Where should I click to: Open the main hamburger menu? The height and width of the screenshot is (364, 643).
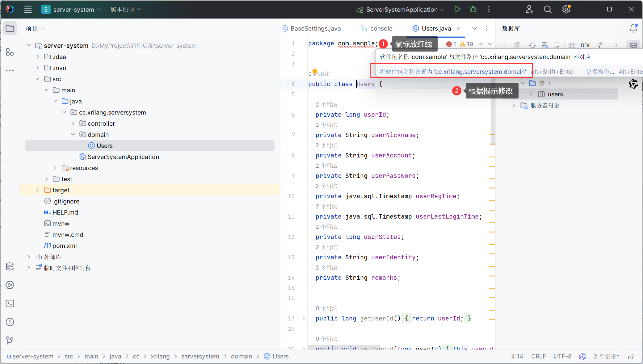(x=28, y=9)
